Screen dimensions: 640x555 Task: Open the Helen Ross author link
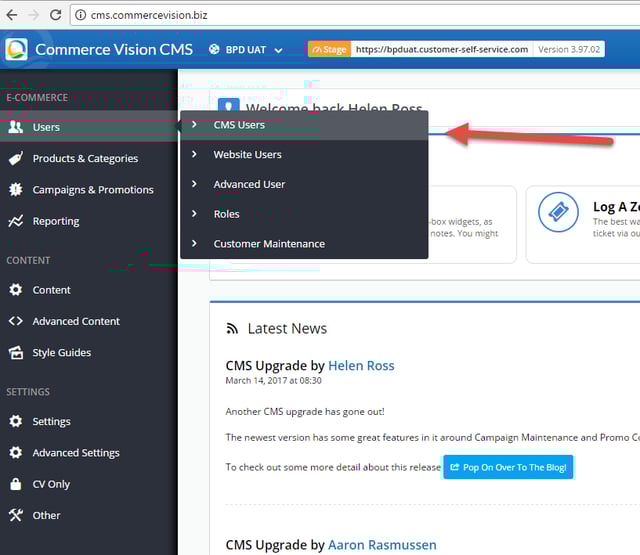click(x=361, y=366)
